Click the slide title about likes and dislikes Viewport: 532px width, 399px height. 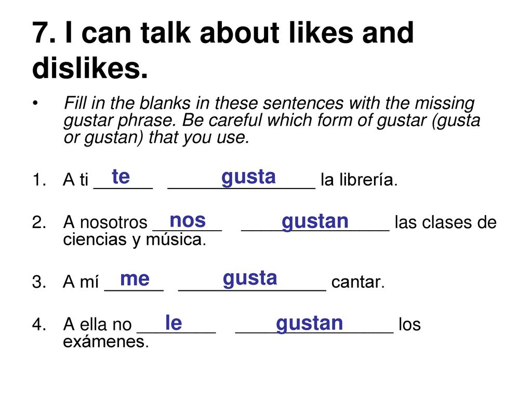(x=223, y=50)
